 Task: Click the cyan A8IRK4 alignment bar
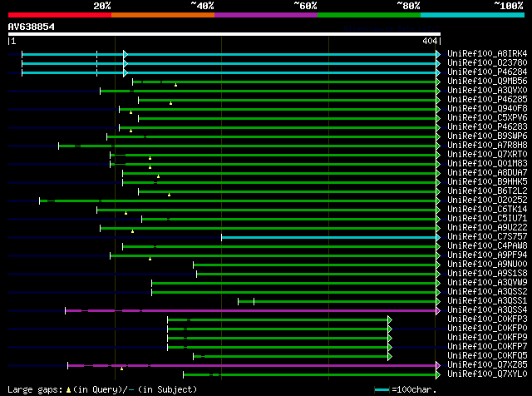(229, 54)
